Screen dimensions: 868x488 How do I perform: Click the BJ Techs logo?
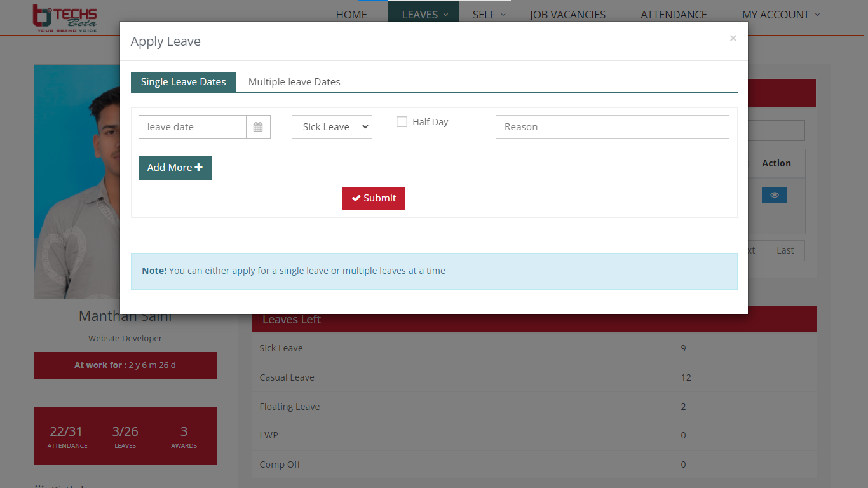[65, 18]
